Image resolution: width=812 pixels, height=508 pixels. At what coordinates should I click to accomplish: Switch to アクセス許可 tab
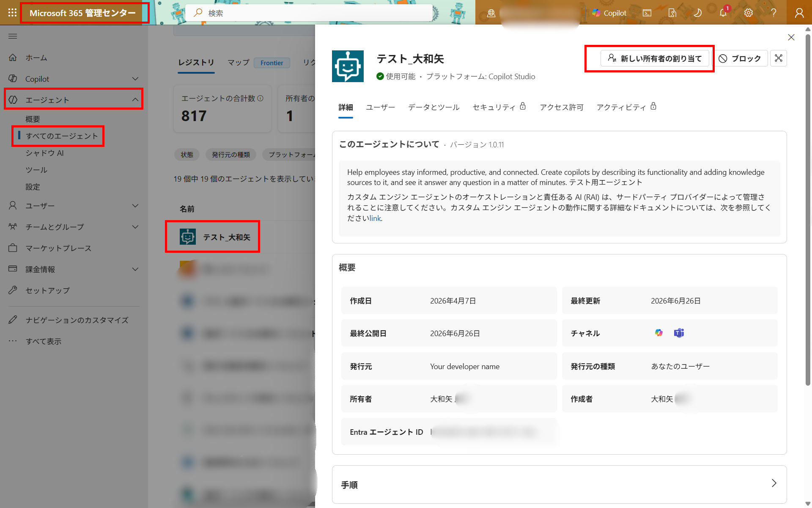click(x=561, y=108)
